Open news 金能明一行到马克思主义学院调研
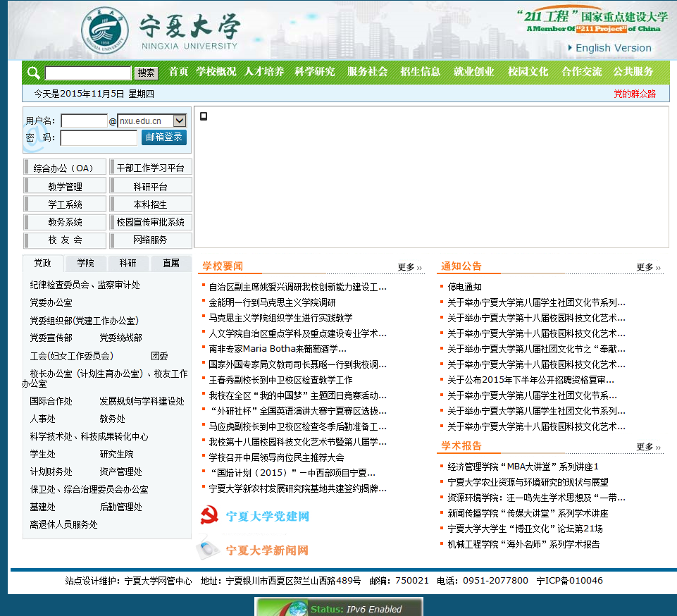677x616 pixels. pos(272,302)
